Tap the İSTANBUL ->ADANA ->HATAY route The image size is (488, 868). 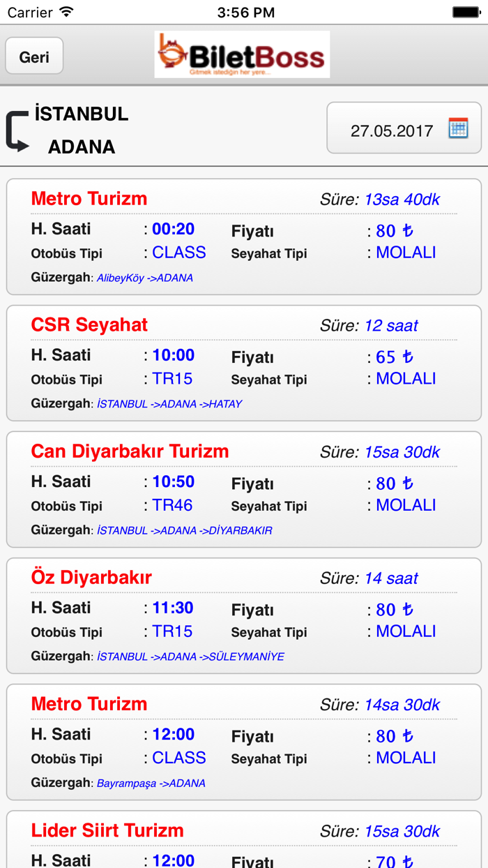(x=169, y=404)
